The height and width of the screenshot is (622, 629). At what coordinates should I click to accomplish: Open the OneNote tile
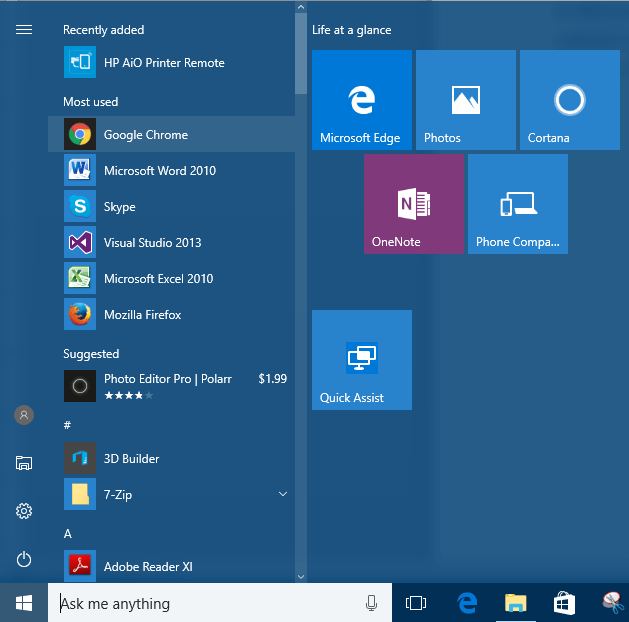413,204
